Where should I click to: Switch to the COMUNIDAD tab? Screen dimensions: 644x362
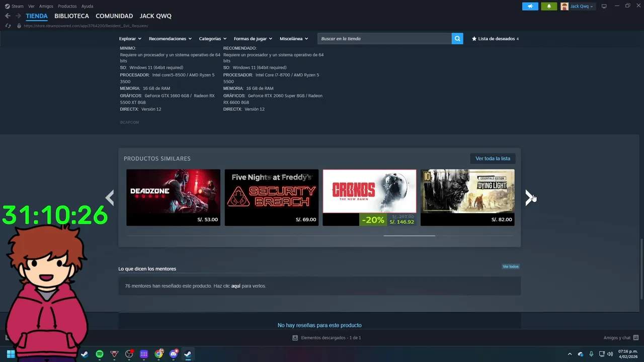tap(114, 16)
